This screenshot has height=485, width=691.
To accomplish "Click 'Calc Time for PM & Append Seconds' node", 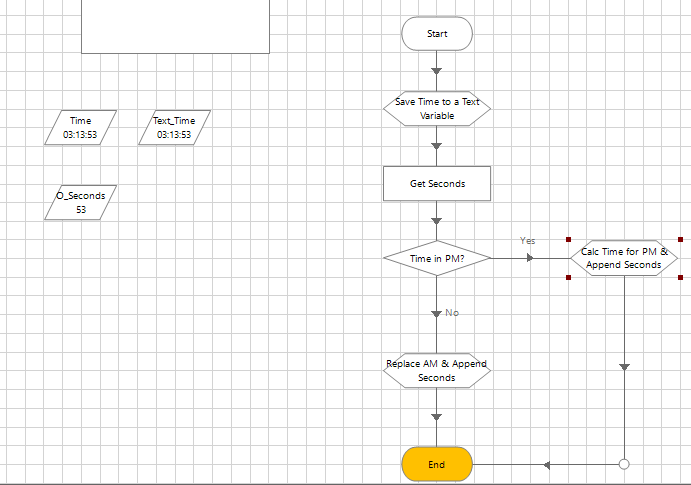I will point(624,258).
